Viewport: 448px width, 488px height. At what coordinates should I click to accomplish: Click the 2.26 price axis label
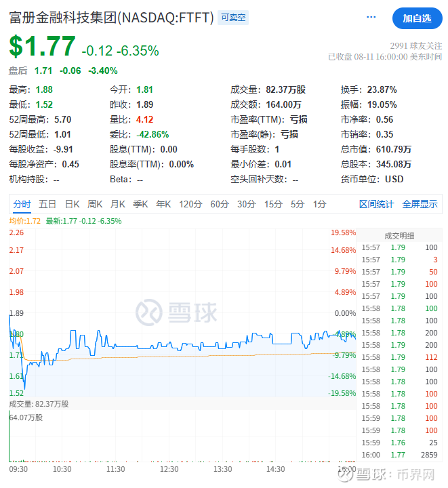[x=16, y=232]
